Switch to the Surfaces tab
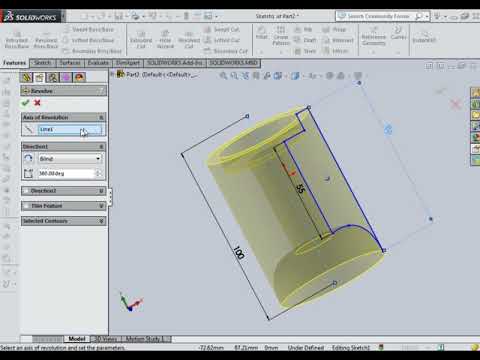The width and height of the screenshot is (480, 360). coord(70,63)
